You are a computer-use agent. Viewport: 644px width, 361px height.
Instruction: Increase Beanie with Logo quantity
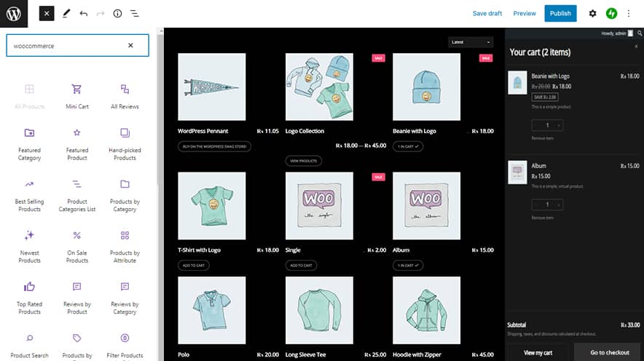(559, 125)
